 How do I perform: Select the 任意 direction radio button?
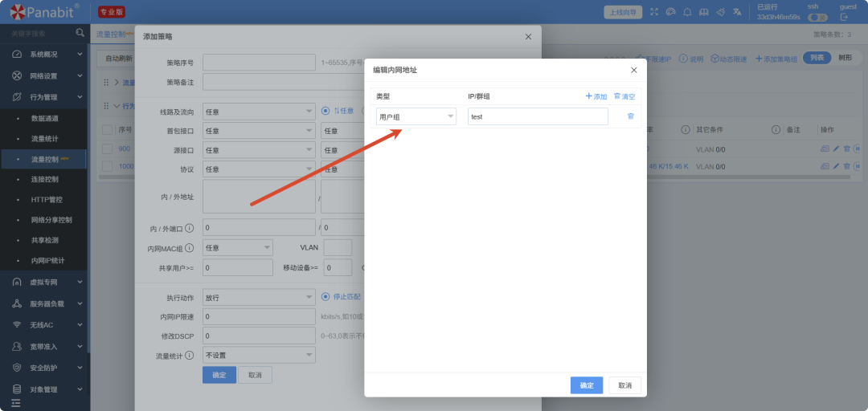coord(325,111)
